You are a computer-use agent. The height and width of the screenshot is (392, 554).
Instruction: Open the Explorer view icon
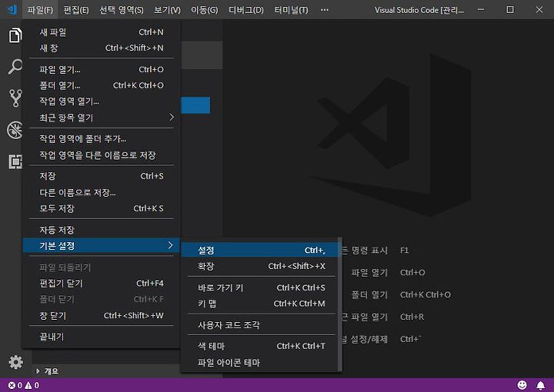[x=15, y=35]
